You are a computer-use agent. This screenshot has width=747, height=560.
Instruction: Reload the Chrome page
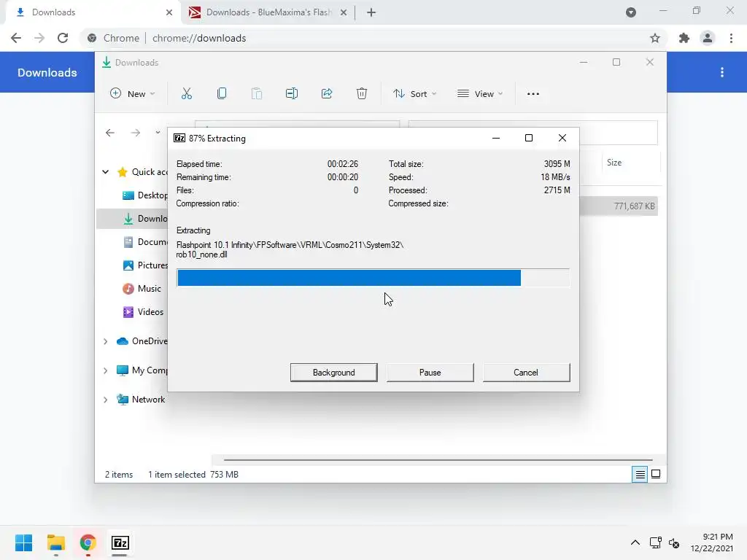(63, 38)
